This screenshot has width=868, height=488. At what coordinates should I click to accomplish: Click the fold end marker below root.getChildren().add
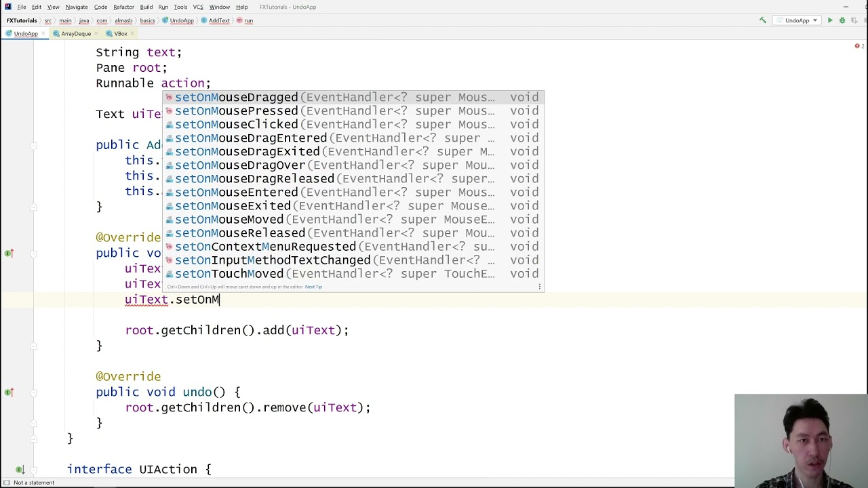pyautogui.click(x=33, y=346)
